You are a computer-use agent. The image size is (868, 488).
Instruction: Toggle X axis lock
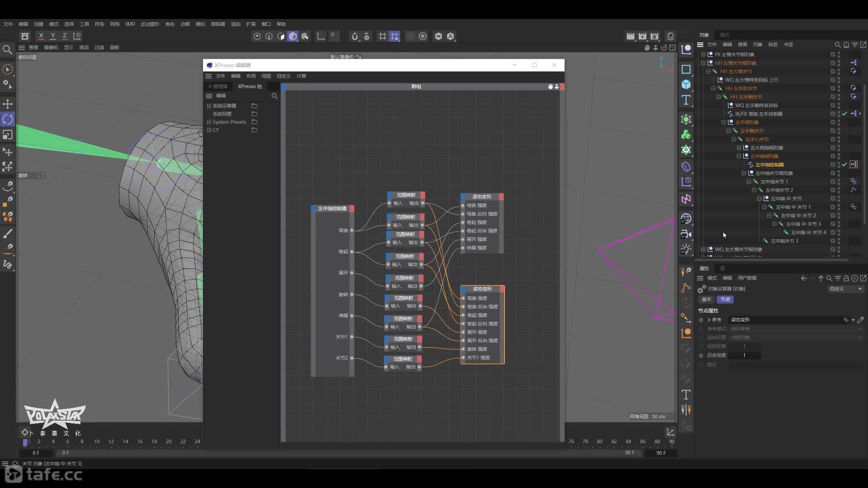coord(41,36)
